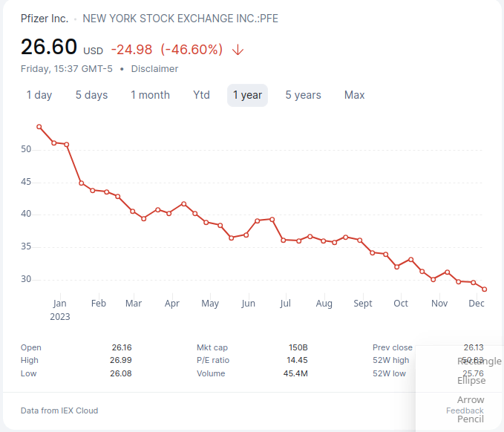
Task: Click the 30 y-axis label
Action: pos(26,279)
